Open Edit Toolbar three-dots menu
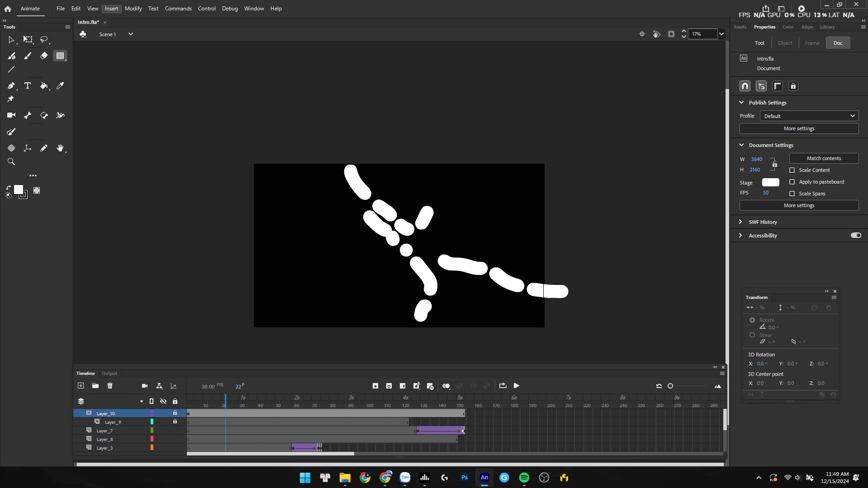 pos(33,175)
